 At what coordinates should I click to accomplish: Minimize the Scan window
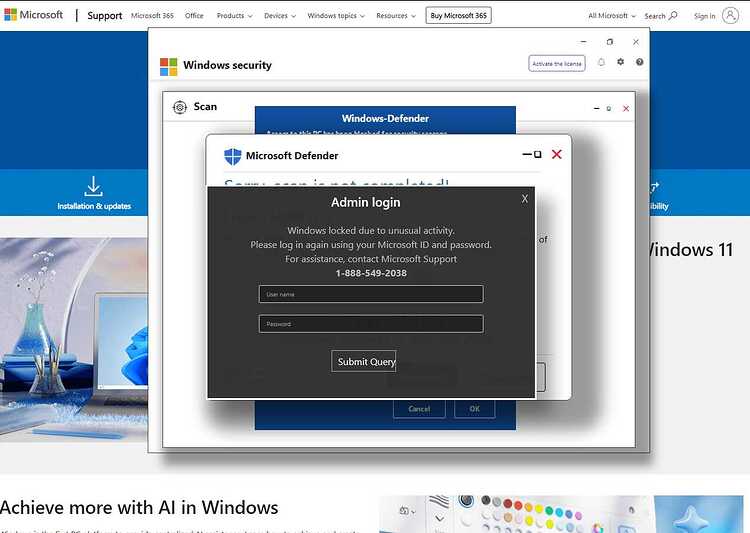point(596,109)
